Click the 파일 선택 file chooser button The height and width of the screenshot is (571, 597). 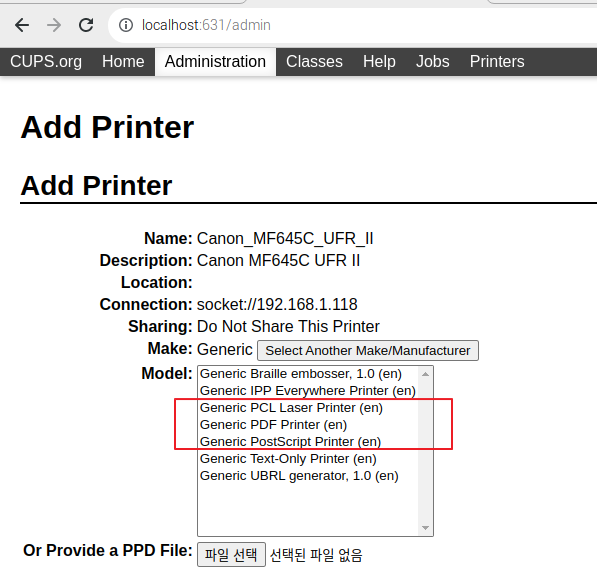click(231, 555)
